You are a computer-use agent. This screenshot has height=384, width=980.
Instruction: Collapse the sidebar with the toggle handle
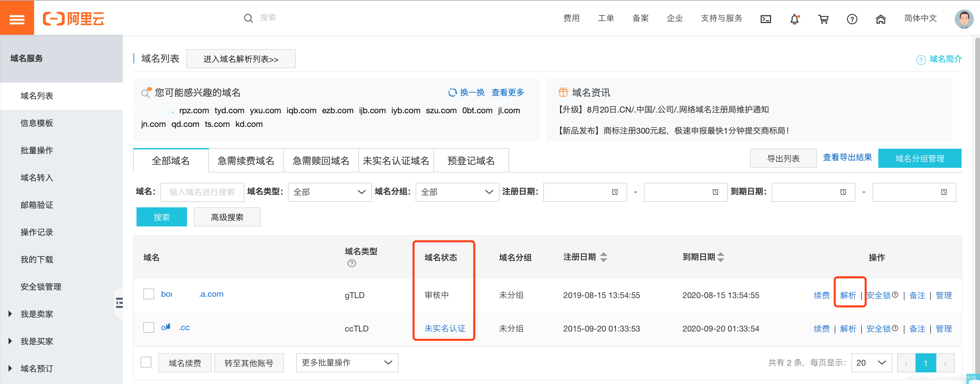(119, 302)
